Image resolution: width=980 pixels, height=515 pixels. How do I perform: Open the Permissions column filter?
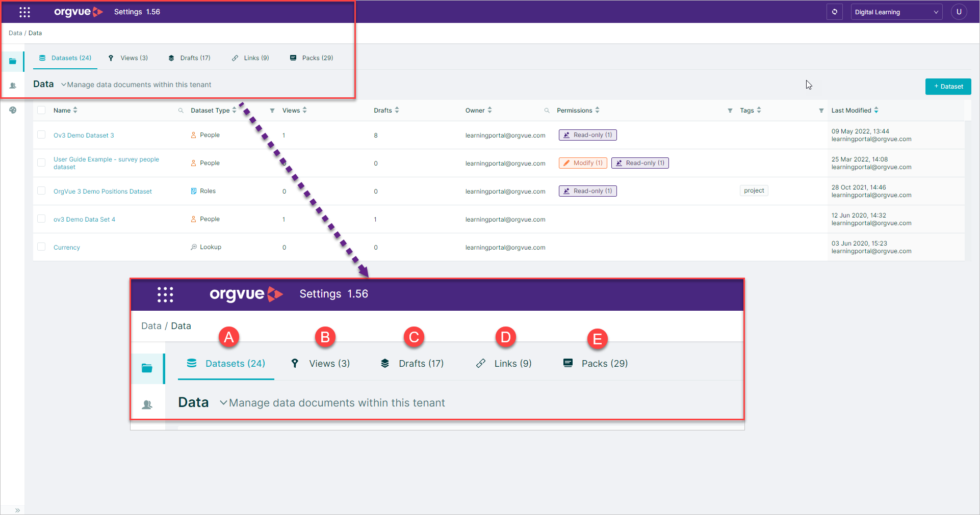pyautogui.click(x=730, y=111)
